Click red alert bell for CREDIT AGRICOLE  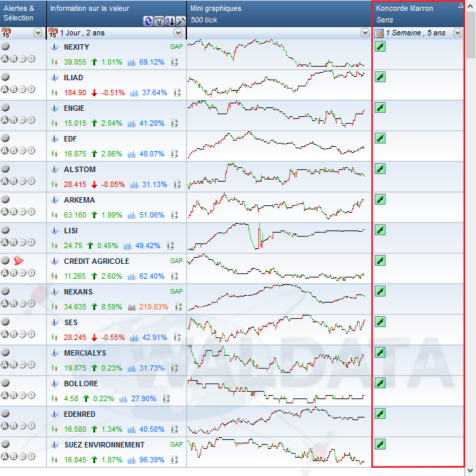[18, 260]
